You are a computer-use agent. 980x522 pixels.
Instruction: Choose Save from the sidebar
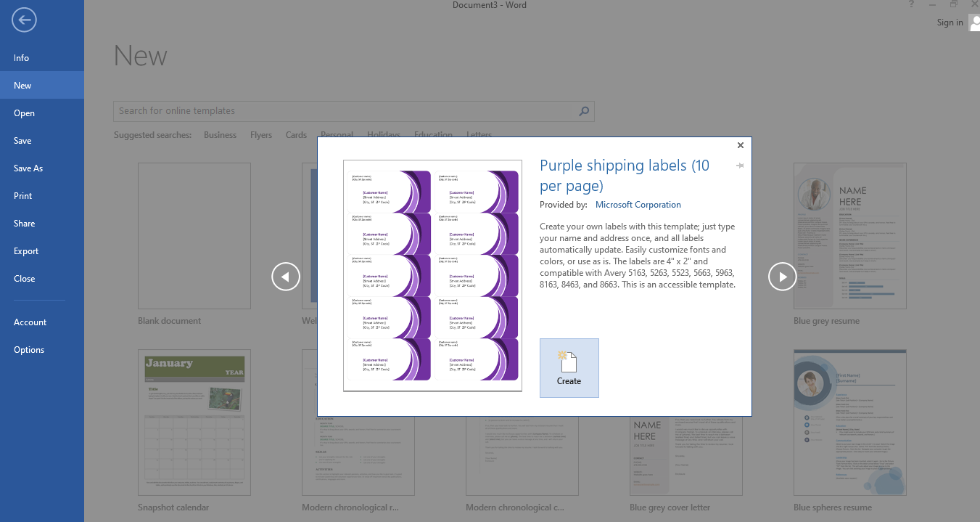tap(42, 141)
